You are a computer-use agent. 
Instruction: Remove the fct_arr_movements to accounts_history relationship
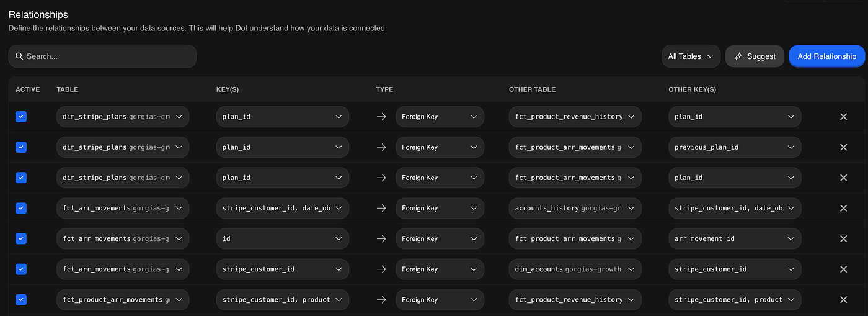pos(843,208)
